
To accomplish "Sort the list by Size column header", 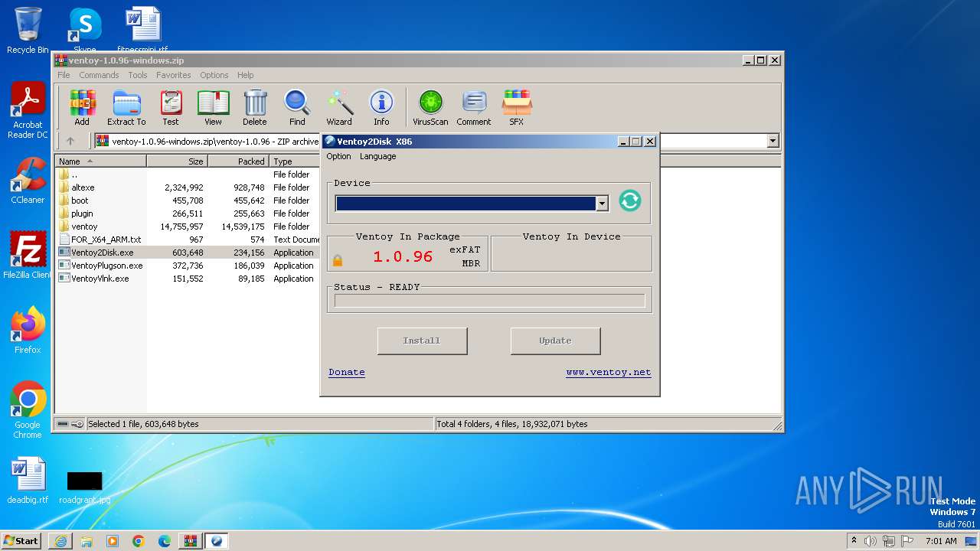I will click(x=177, y=161).
